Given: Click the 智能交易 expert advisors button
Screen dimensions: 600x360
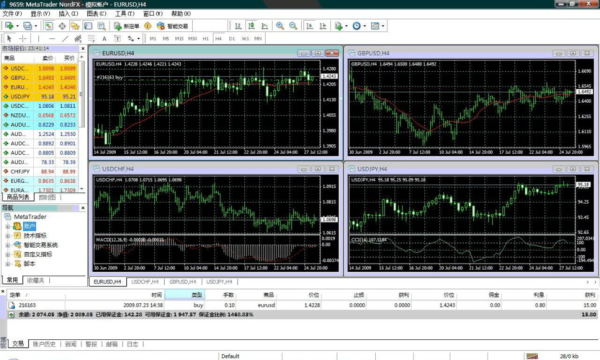Looking at the screenshot, I should click(173, 26).
